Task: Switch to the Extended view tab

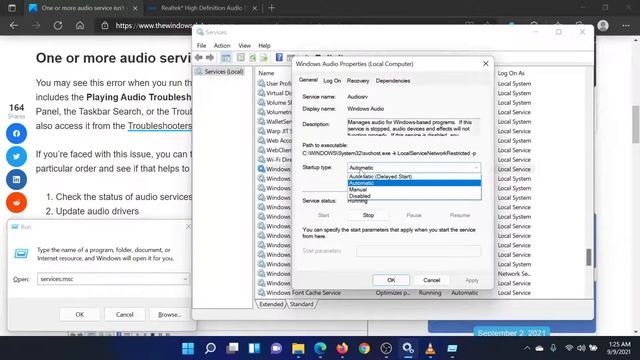Action: 271,304
